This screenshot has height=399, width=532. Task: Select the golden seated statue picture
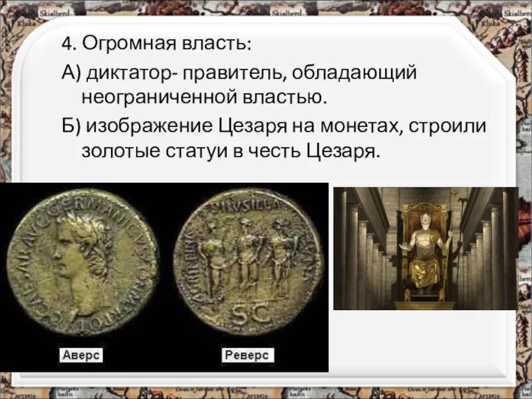tap(426, 248)
